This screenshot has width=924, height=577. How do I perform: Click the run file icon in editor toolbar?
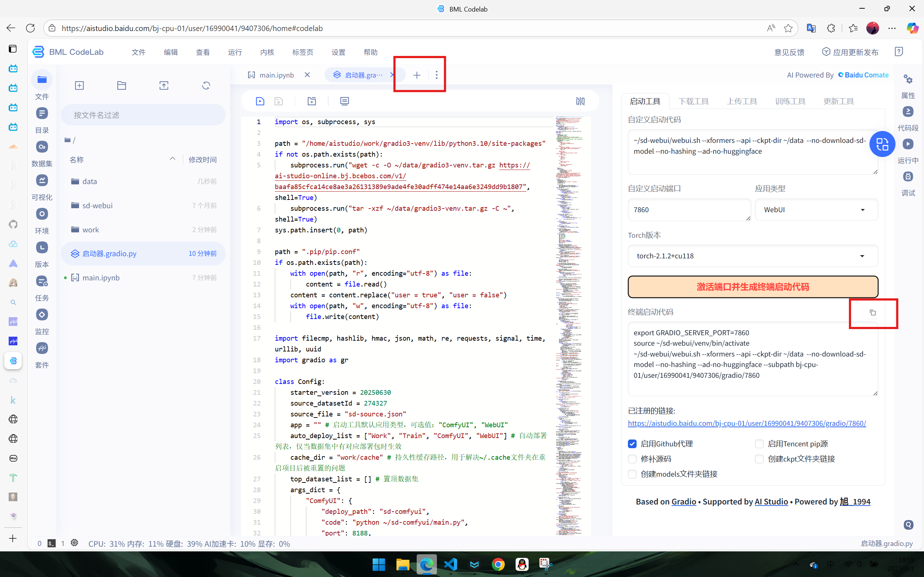click(x=260, y=101)
